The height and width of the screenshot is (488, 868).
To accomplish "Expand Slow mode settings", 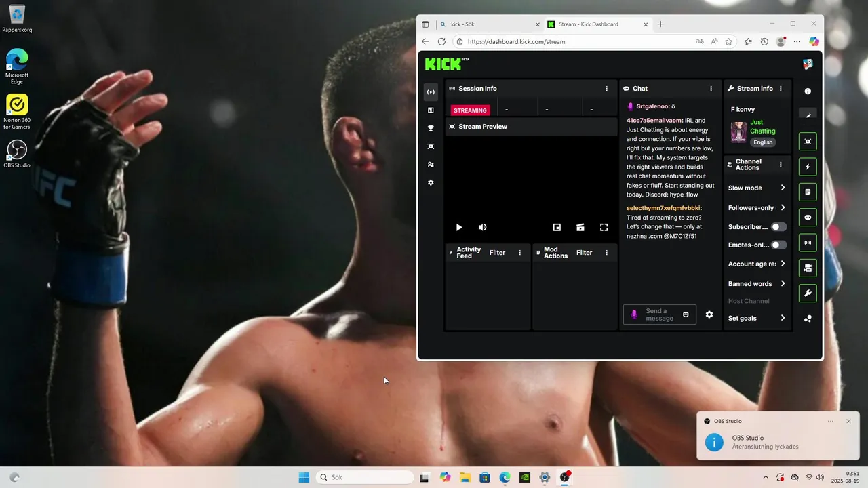I will click(x=757, y=188).
